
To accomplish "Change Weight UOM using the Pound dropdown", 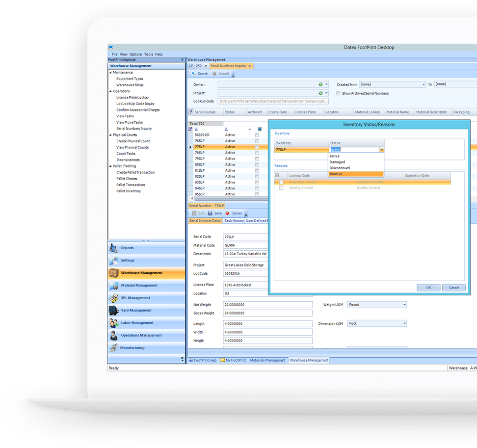I will pyautogui.click(x=405, y=304).
